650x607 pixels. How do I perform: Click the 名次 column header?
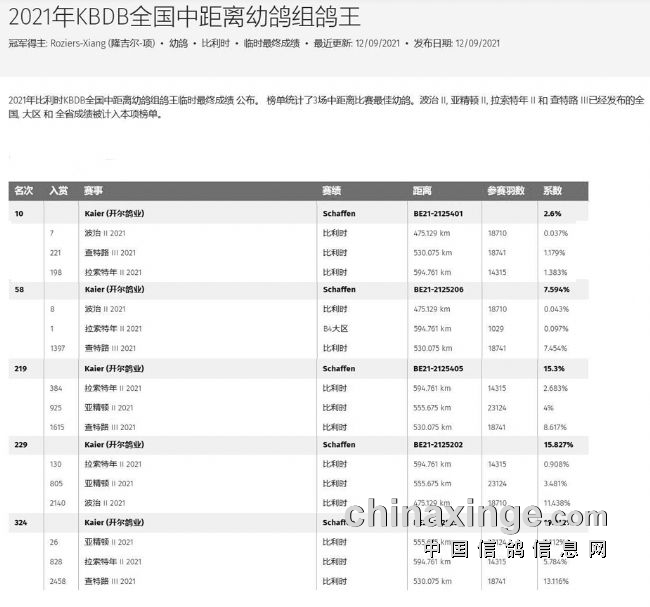(24, 191)
